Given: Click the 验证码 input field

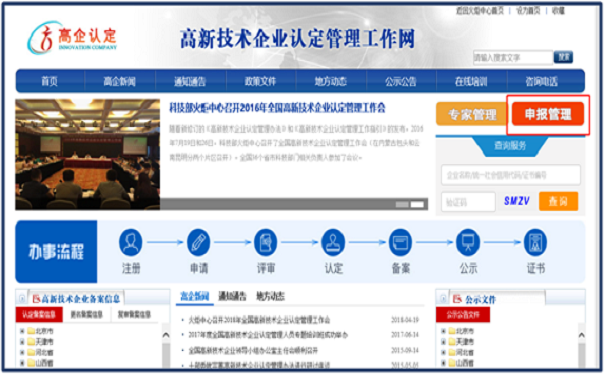Looking at the screenshot, I should (468, 202).
